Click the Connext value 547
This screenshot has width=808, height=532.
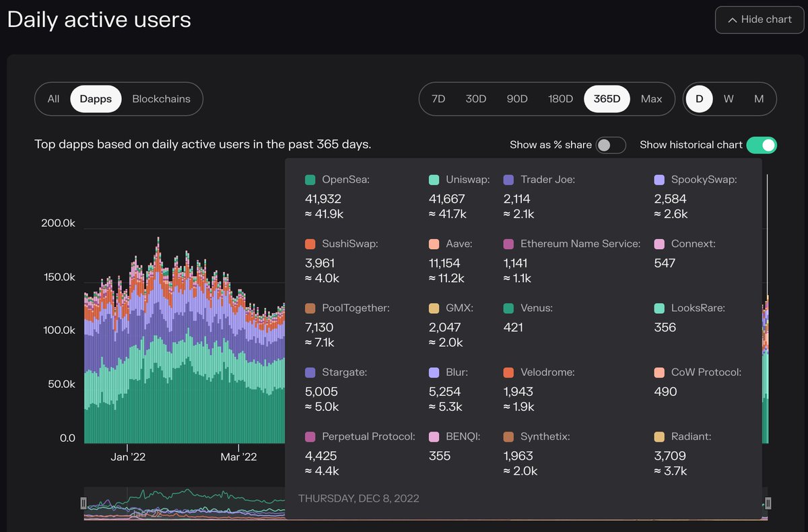point(665,263)
